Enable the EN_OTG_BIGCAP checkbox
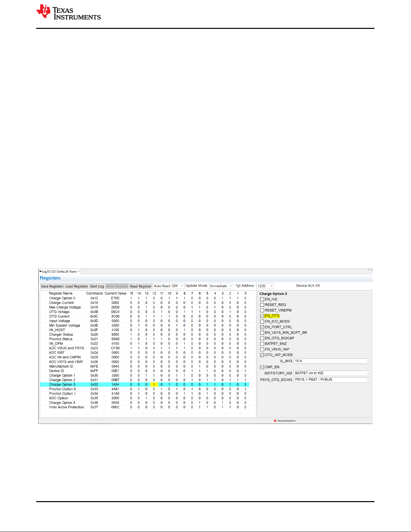The height and width of the screenshot is (532, 411). [x=262, y=338]
